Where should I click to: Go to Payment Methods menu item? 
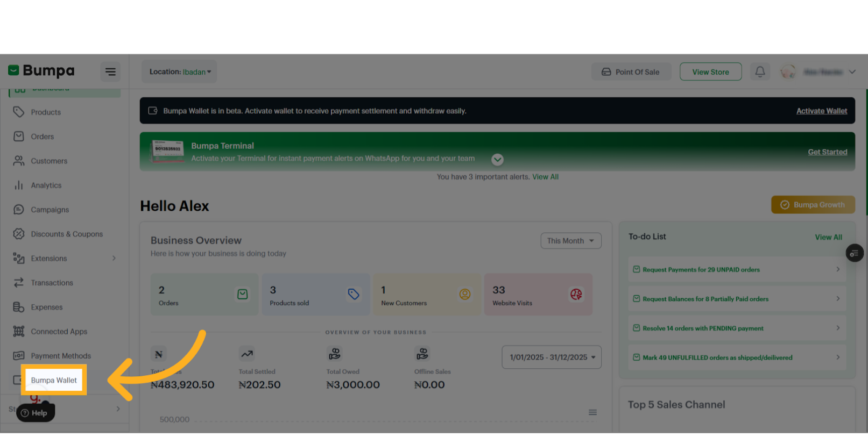61,356
